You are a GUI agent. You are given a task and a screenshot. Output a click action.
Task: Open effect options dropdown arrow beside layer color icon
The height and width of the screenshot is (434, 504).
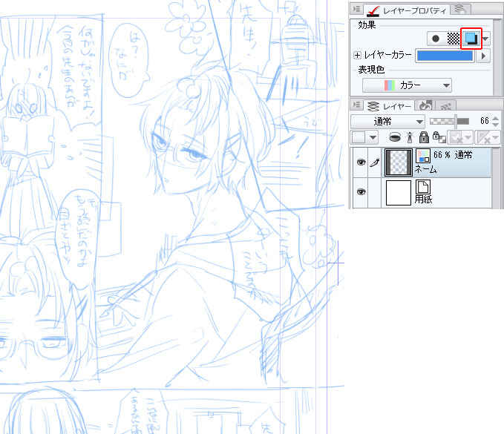coord(485,39)
